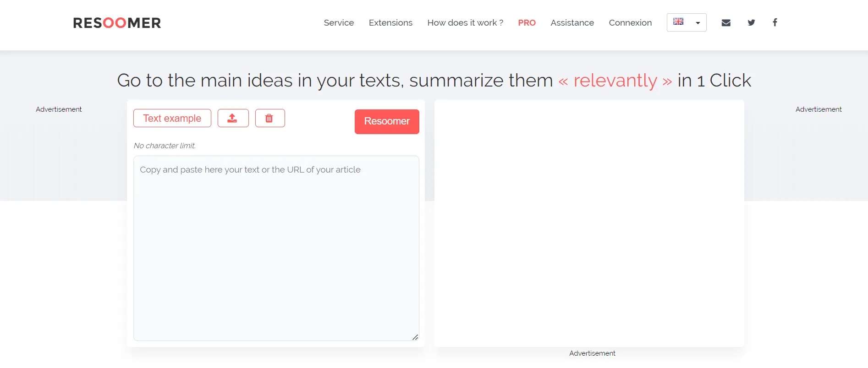Expand the language flag dropdown
This screenshot has height=368, width=868.
coord(687,22)
